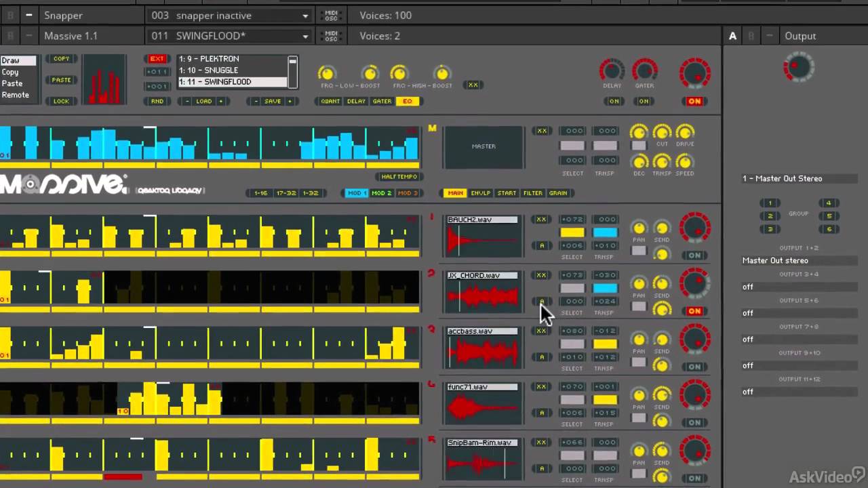Toggle ON for func71.wav track

(x=694, y=422)
